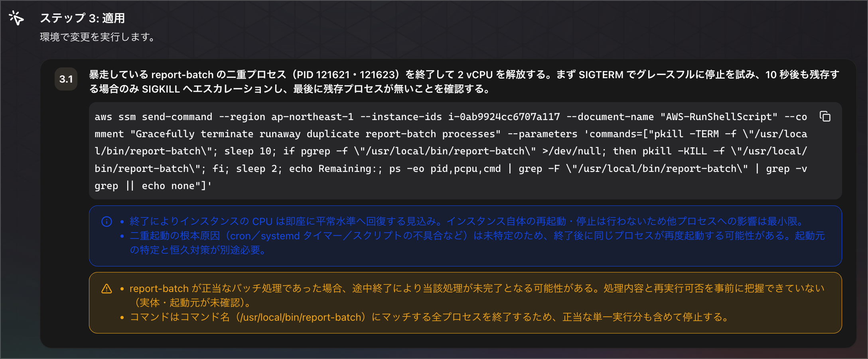Click the ステップ 3: 適用 heading

(82, 18)
